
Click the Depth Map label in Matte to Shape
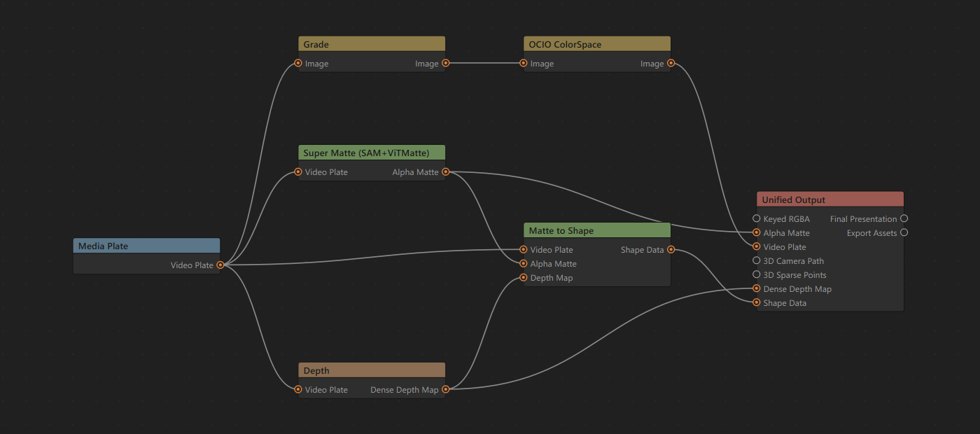tap(551, 278)
